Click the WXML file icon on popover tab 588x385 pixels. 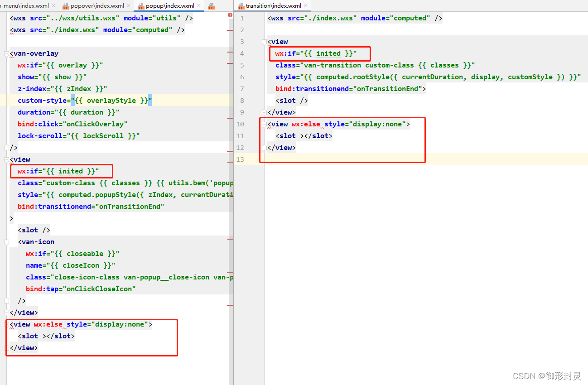(x=66, y=6)
